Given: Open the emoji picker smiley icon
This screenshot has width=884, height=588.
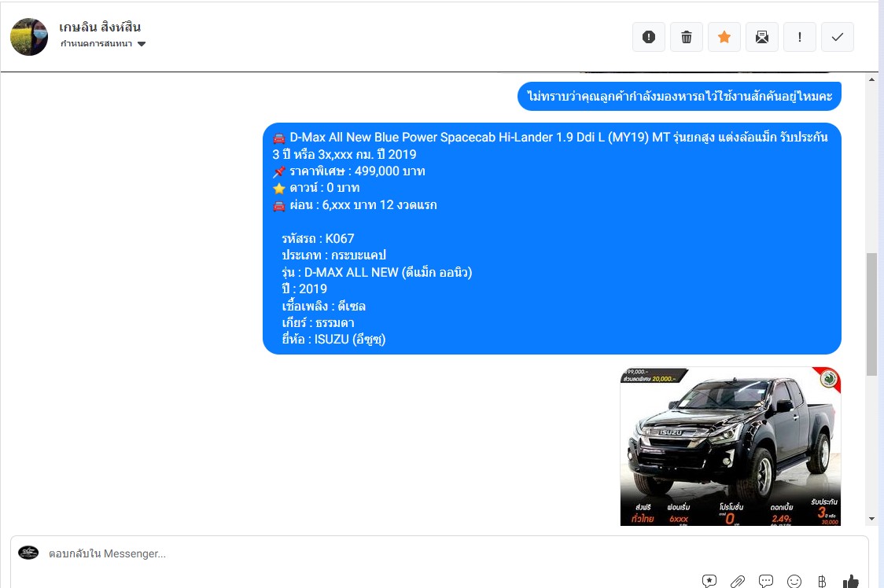Looking at the screenshot, I should click(794, 581).
